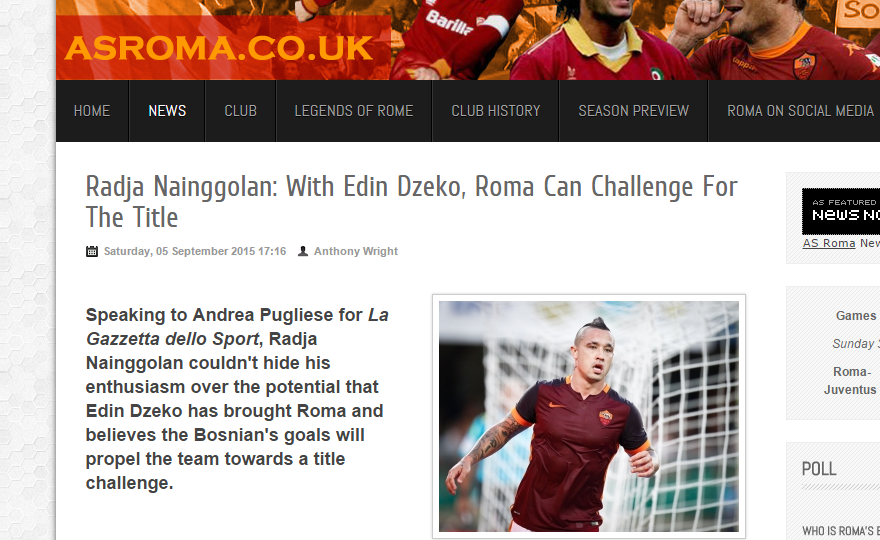The height and width of the screenshot is (540, 880).
Task: Click the News Now featured badge
Action: pyautogui.click(x=841, y=212)
